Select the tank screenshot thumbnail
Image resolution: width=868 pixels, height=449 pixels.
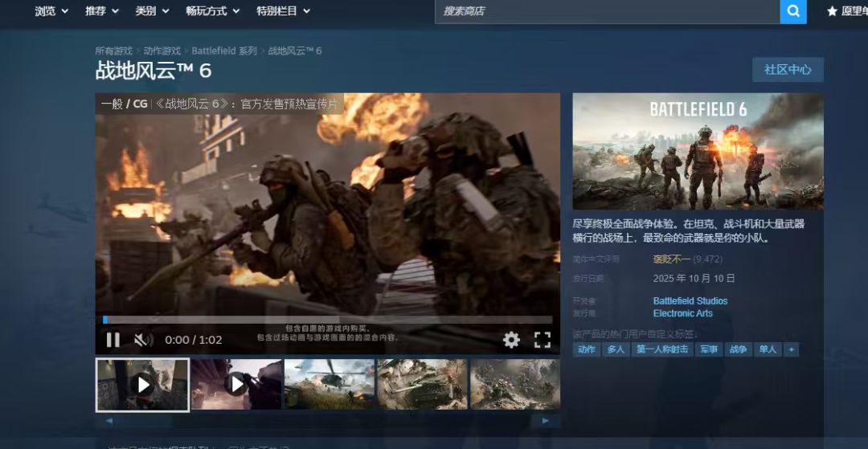point(423,384)
